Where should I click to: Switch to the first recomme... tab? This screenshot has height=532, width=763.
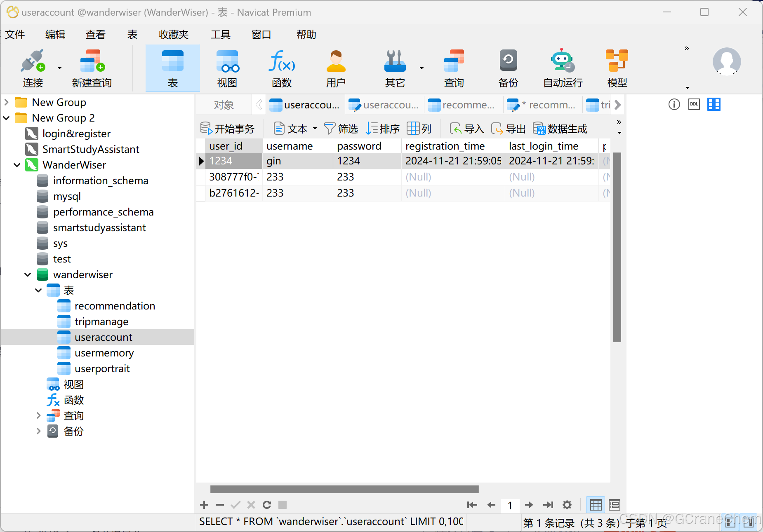point(464,105)
